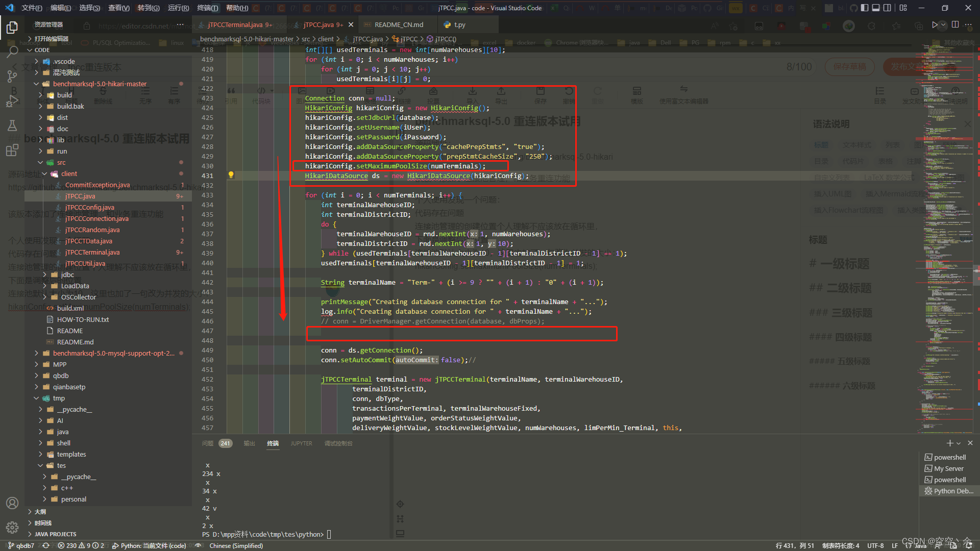Open the 终端(T) menu
The image size is (980, 551).
(x=208, y=8)
